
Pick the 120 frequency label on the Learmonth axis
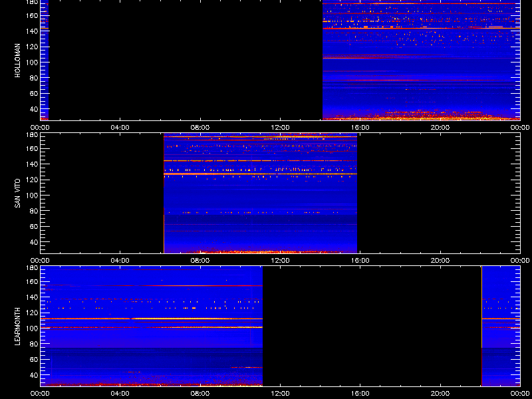33,313
